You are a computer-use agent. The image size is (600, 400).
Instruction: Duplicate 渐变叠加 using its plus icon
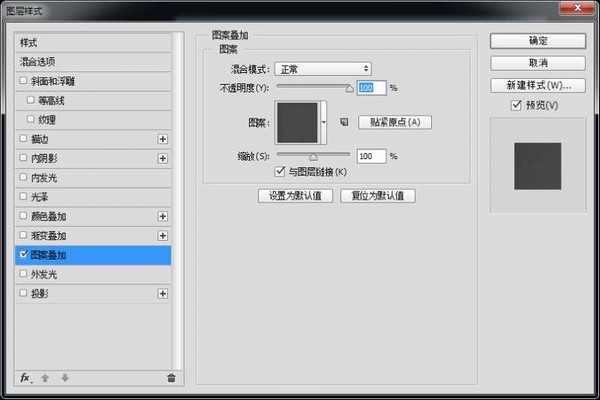coord(163,235)
